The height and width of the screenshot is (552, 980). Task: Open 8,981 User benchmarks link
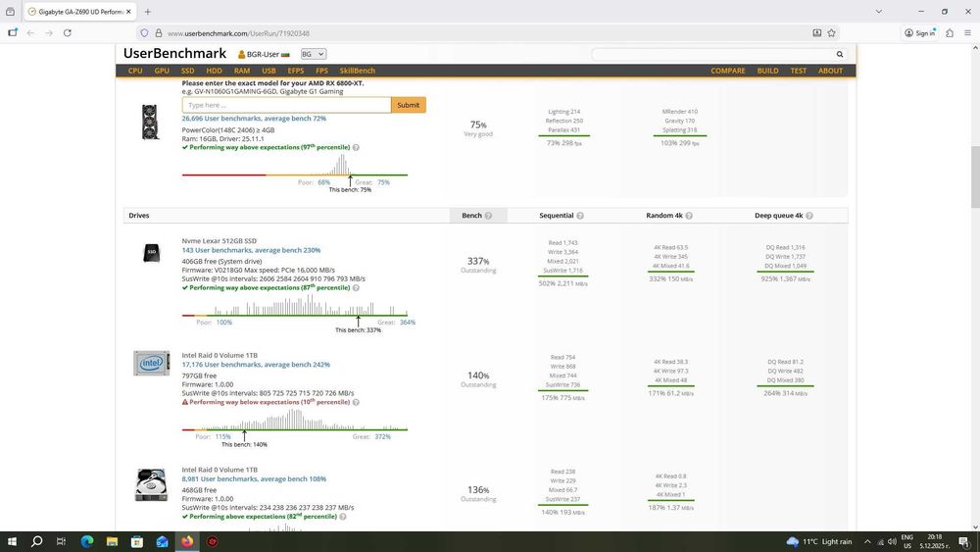click(254, 478)
